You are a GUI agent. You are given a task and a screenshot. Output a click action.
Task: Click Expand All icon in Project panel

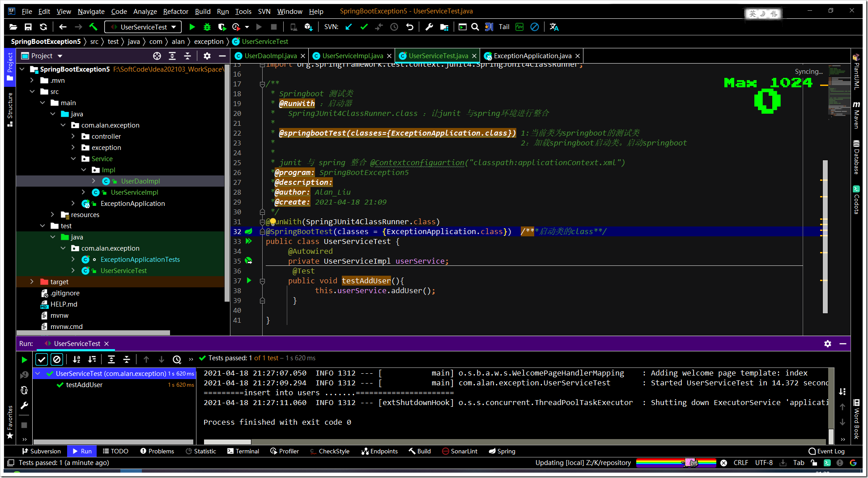pos(172,56)
